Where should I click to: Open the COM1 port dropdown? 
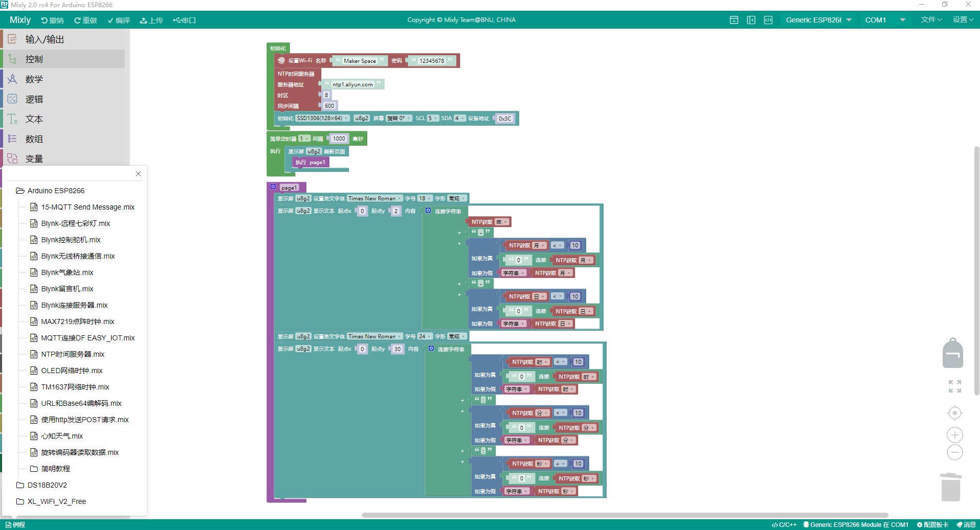coord(885,20)
